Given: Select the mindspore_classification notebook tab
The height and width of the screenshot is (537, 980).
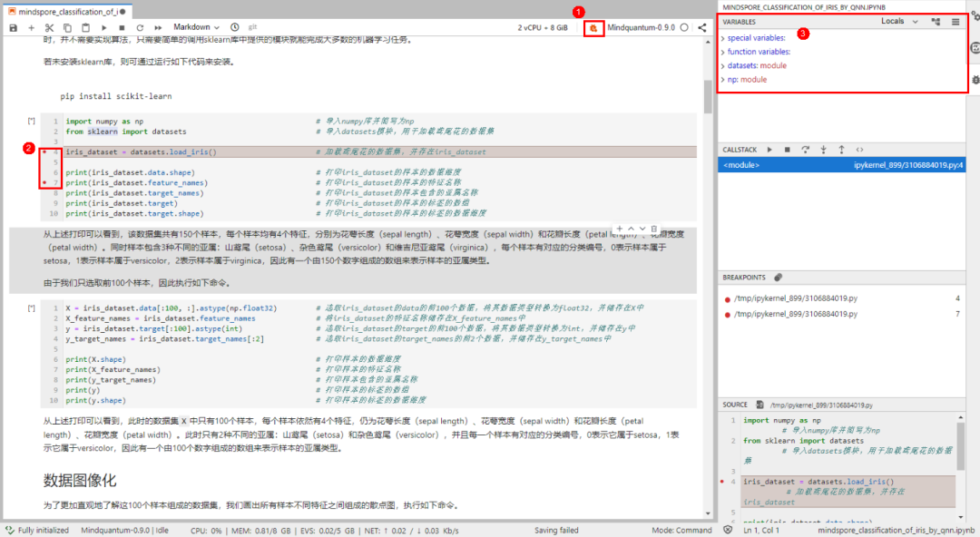Looking at the screenshot, I should click(x=62, y=10).
